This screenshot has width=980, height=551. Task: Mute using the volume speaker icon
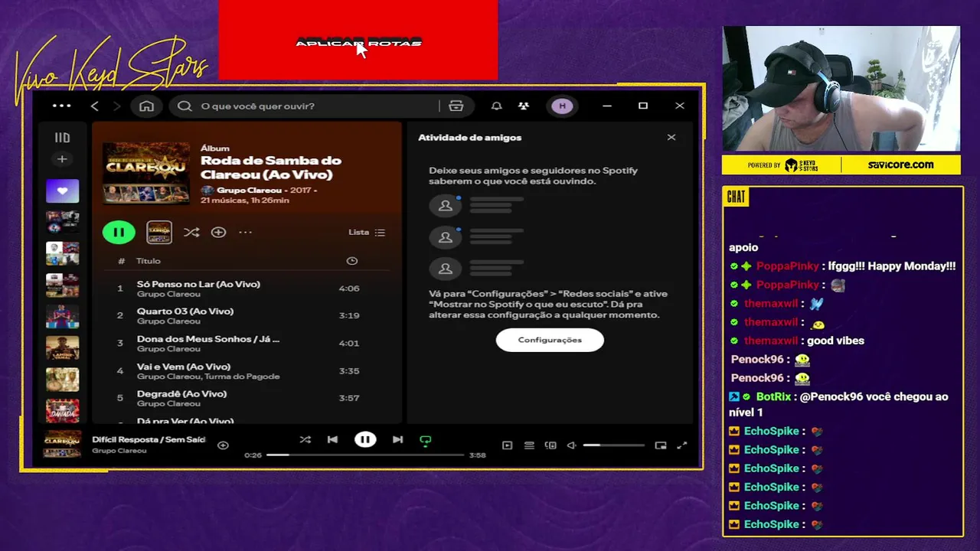click(571, 445)
